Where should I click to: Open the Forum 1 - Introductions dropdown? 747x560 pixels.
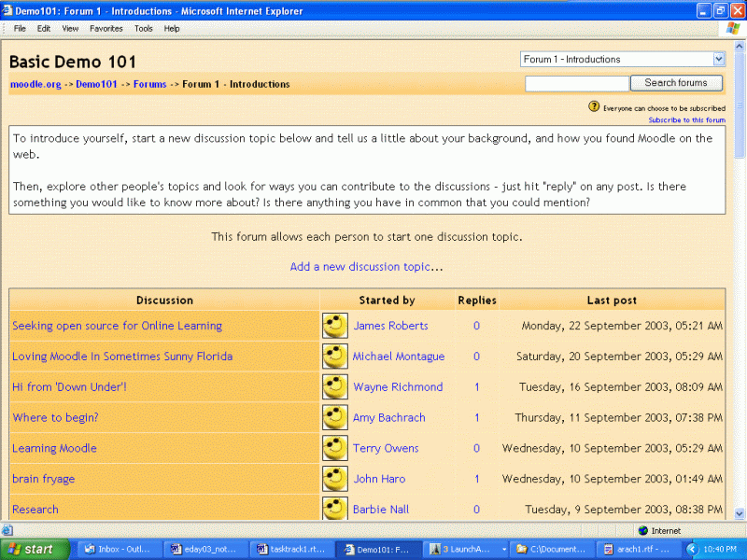(x=623, y=59)
